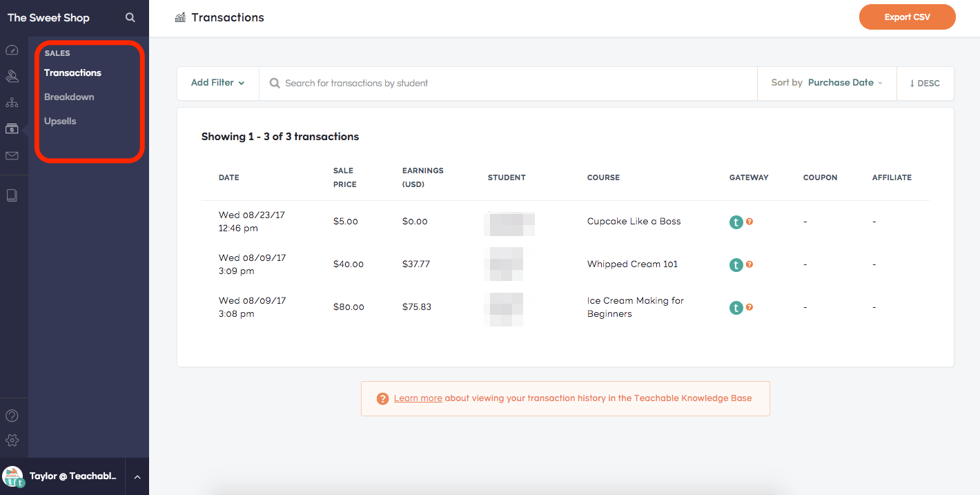Open the Sort by Purchase Date dropdown
Viewport: 980px width, 495px height.
(x=827, y=83)
